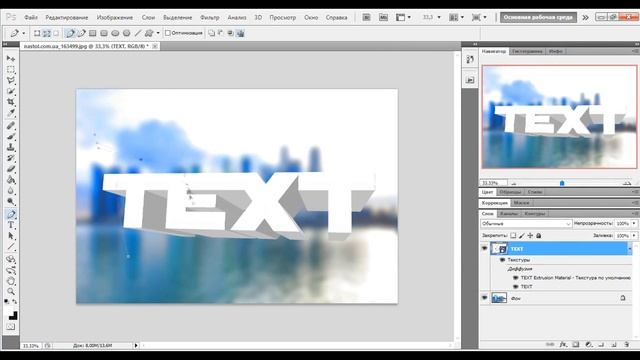Select the Zoom tool
The image size is (640, 360).
click(x=11, y=291)
